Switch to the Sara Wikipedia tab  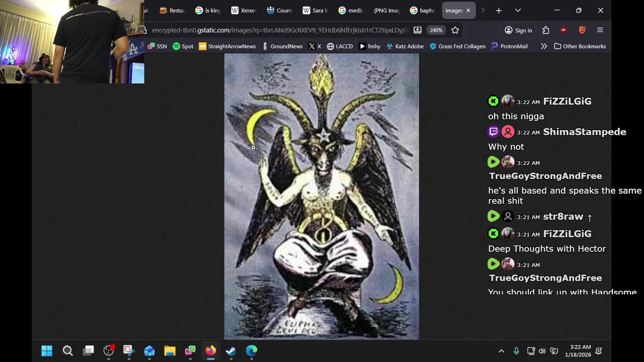[x=315, y=10]
